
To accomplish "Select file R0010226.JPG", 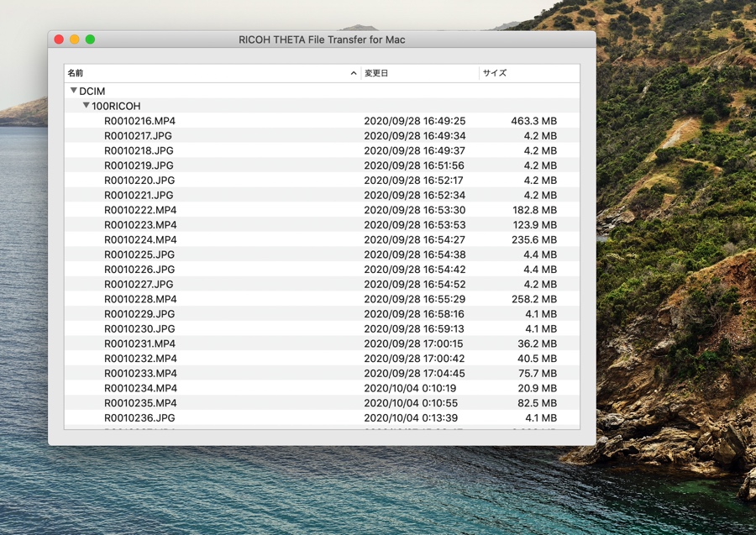I will coord(139,270).
